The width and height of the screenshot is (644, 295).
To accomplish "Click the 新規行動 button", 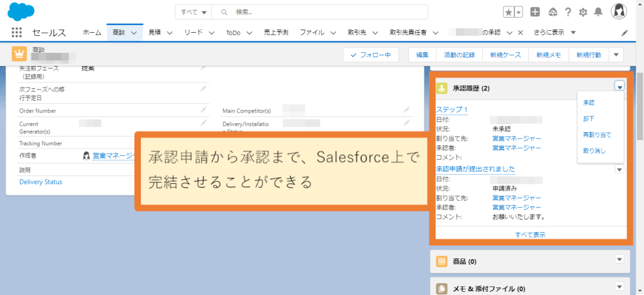I will pyautogui.click(x=589, y=55).
